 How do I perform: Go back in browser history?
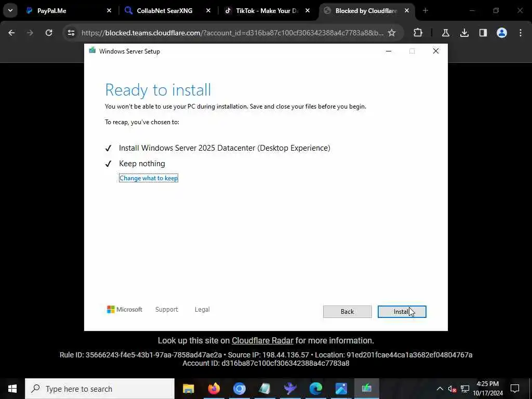click(11, 33)
